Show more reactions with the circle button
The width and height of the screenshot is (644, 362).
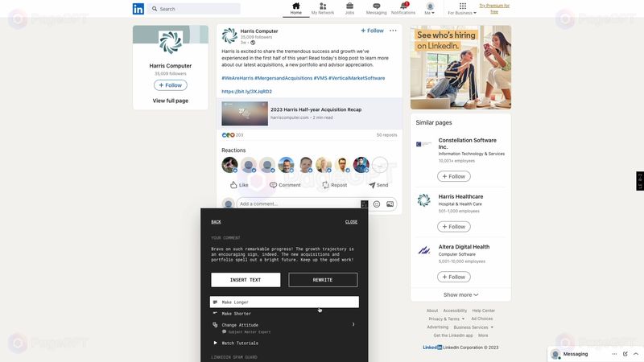coord(380,165)
